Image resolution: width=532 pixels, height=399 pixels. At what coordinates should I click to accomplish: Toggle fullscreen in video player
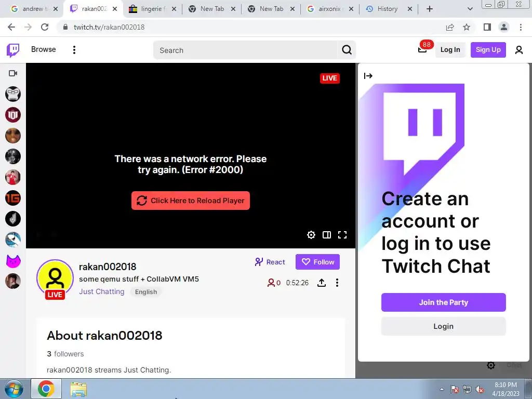(342, 235)
